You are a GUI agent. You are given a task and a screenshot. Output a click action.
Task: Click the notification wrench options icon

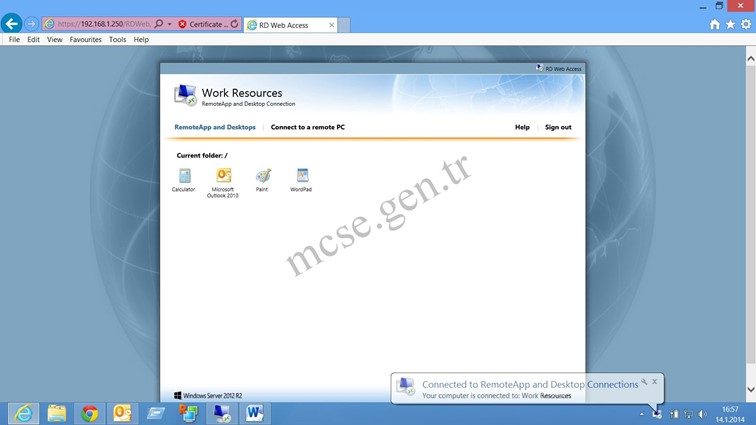point(644,382)
